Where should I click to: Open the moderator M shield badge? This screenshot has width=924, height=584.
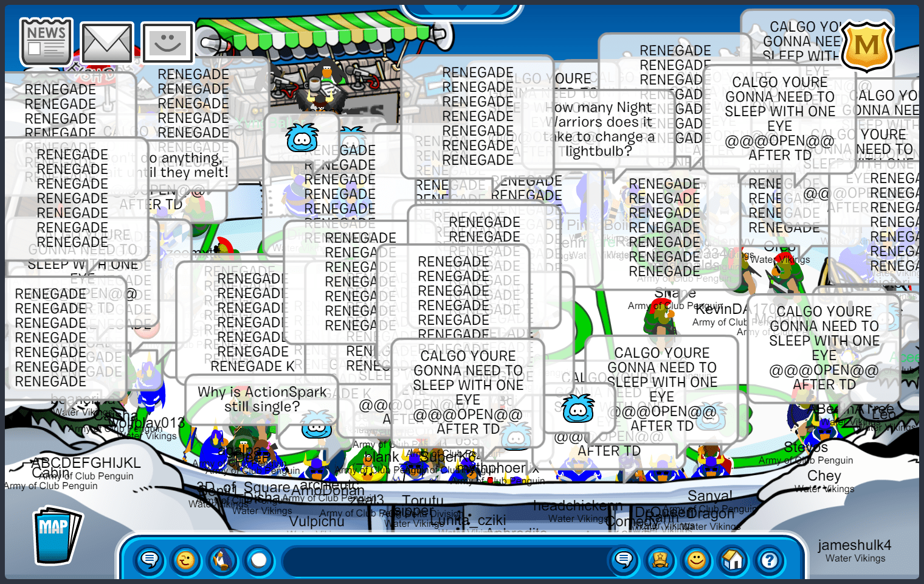coord(866,46)
